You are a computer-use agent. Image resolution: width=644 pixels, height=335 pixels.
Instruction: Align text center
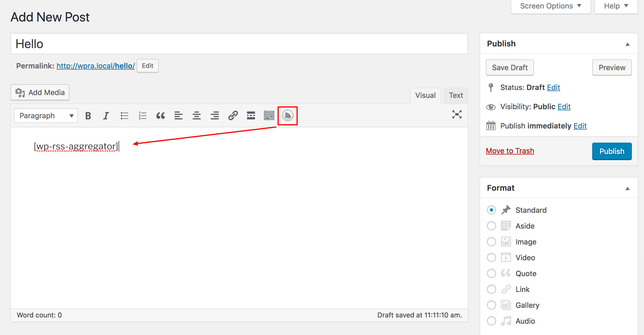click(196, 115)
